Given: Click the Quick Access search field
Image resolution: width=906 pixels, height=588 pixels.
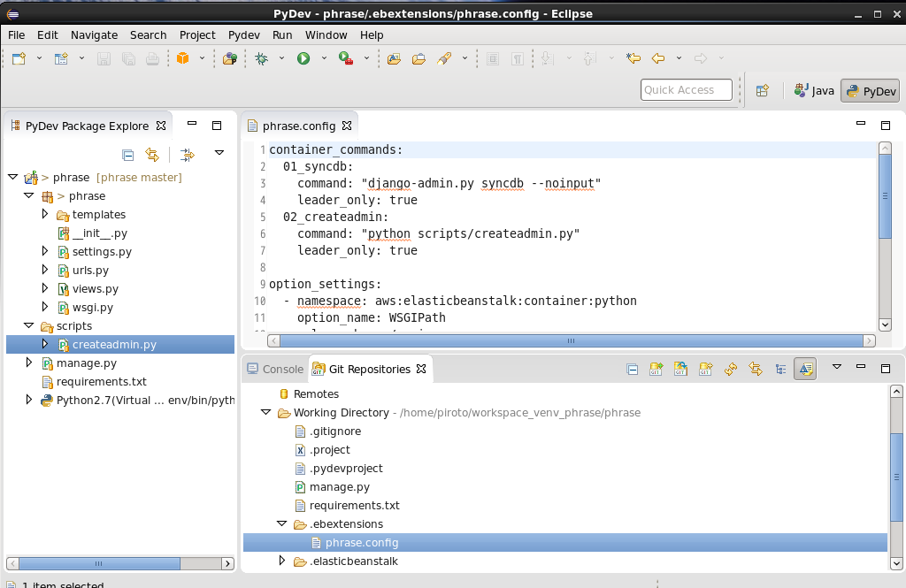Looking at the screenshot, I should 686,90.
